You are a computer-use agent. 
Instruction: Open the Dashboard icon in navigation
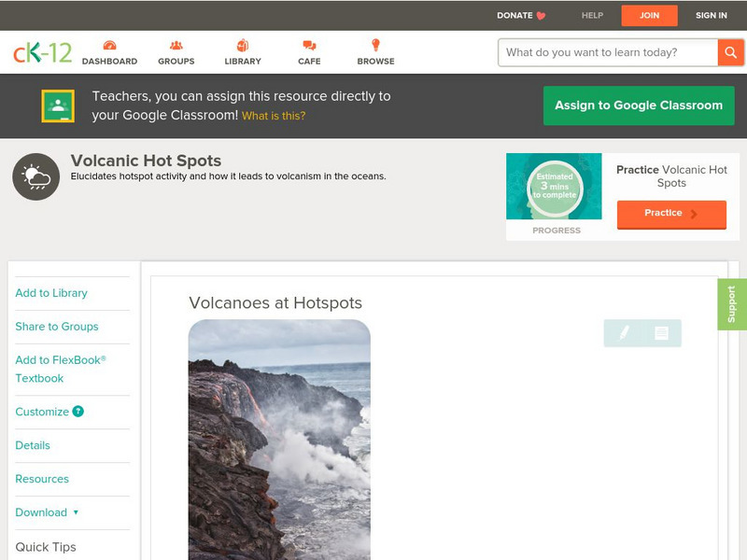109,46
